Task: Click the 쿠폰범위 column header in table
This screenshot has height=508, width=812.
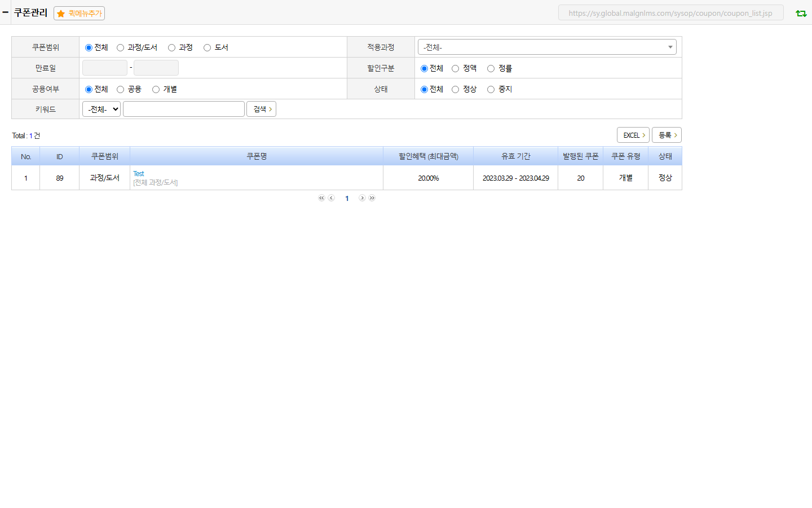Action: [105, 156]
